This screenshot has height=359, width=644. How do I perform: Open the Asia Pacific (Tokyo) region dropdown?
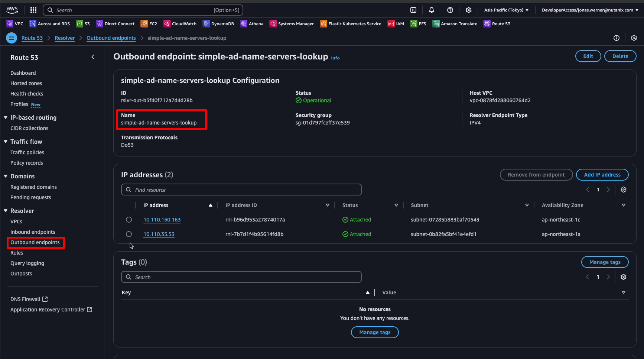506,10
